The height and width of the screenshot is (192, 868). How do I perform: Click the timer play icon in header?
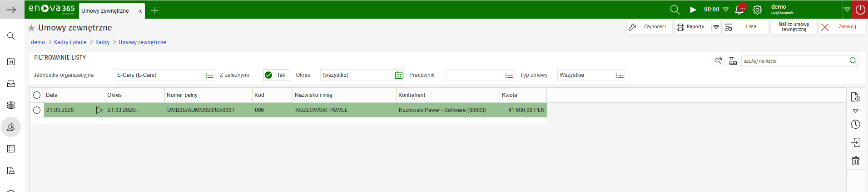[693, 10]
